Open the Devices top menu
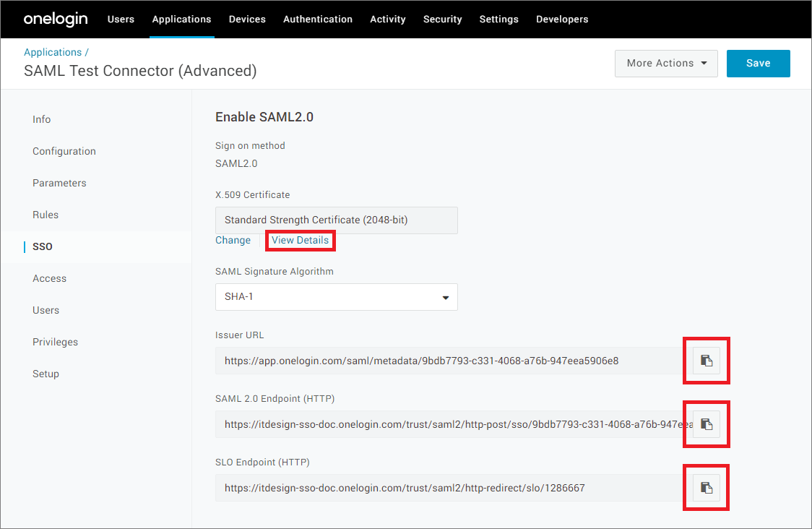Screen dimensions: 812x529 [x=247, y=20]
